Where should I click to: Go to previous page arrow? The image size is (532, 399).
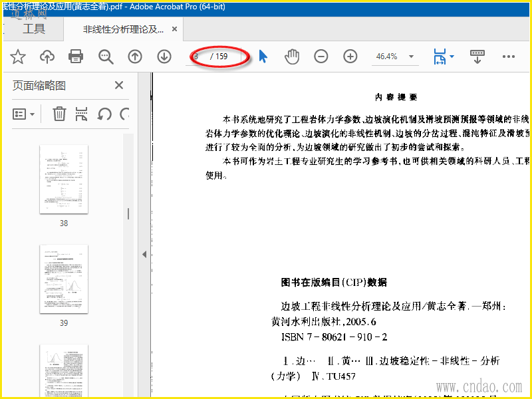(135, 57)
